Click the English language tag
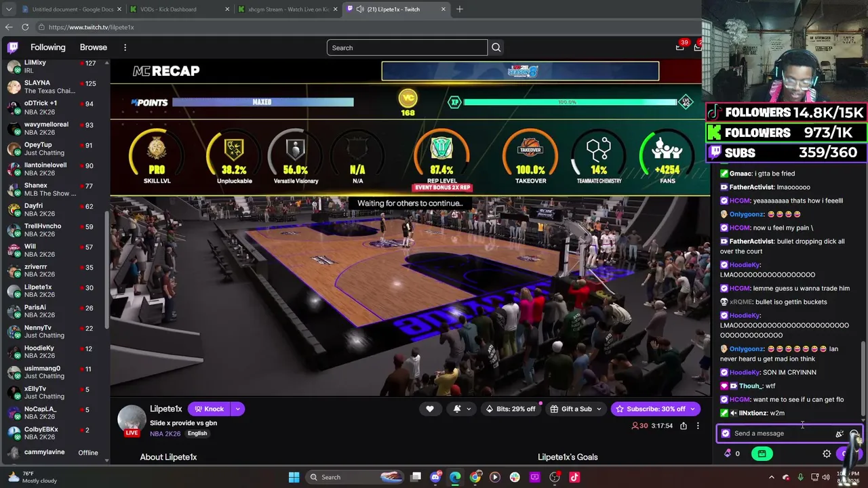This screenshot has width=868, height=488. 197,434
